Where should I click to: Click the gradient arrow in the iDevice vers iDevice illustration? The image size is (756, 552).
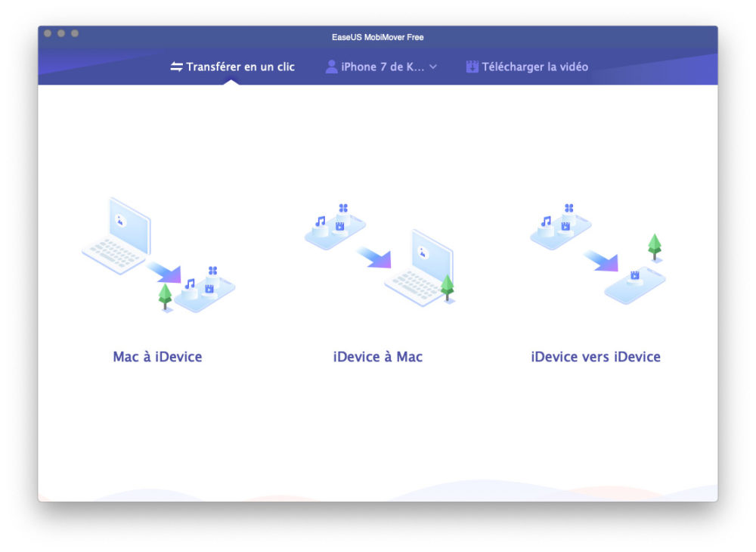coord(601,261)
